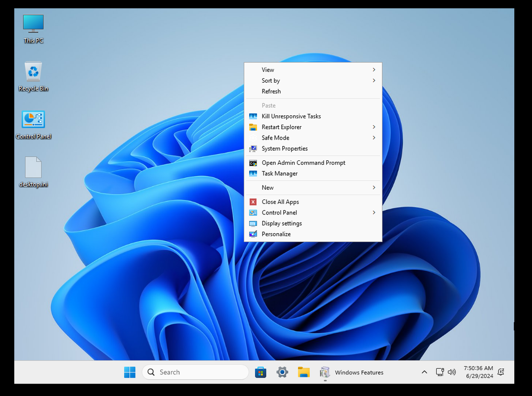This screenshot has height=396, width=532.
Task: Expand the View submenu arrow
Action: 374,70
